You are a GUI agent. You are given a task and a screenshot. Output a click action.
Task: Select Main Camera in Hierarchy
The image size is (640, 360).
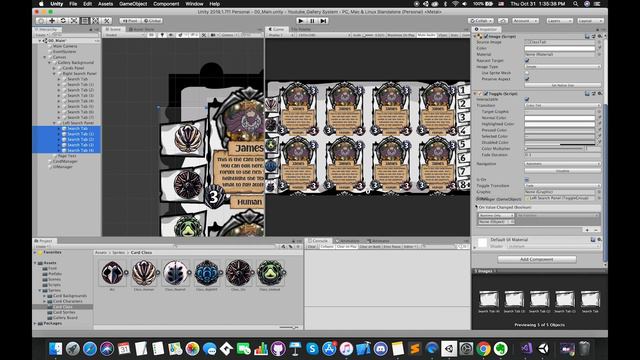pyautogui.click(x=64, y=46)
